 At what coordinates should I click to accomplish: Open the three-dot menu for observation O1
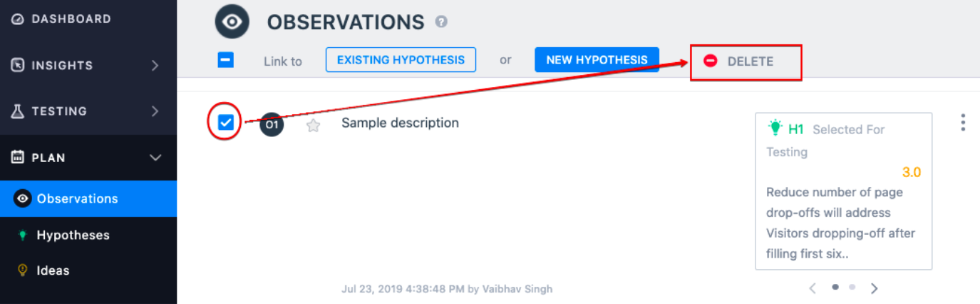(963, 123)
